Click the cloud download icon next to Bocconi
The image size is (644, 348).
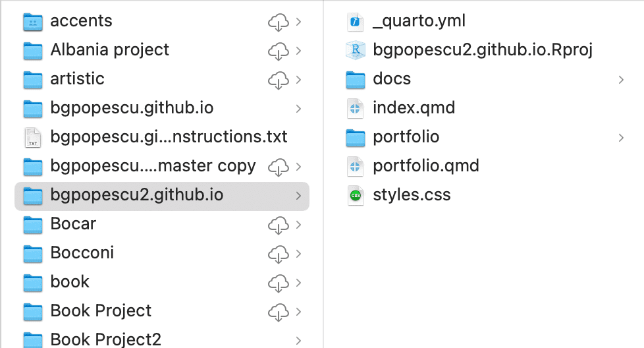coord(279,254)
